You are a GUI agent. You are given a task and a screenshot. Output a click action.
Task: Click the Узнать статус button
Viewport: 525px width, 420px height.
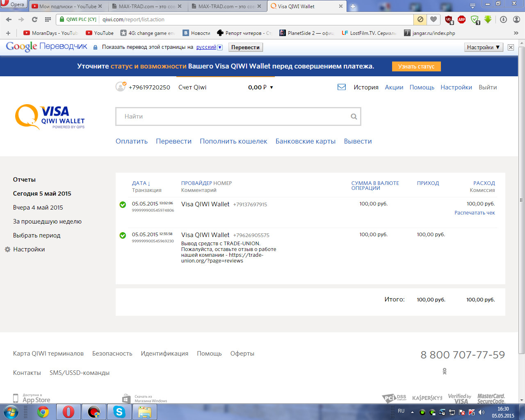[416, 66]
